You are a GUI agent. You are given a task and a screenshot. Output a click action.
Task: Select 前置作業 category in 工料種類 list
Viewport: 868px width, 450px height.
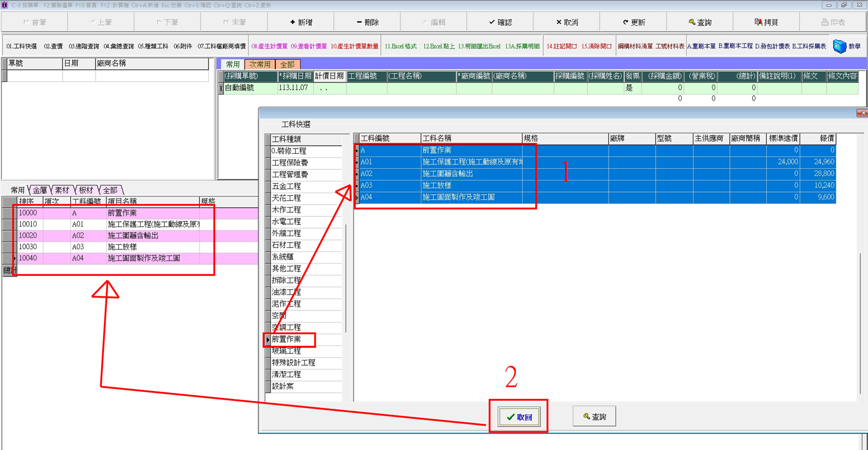click(x=287, y=339)
